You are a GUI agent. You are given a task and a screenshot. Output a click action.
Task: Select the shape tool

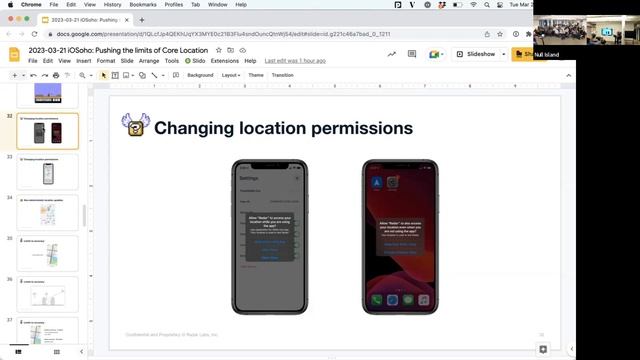[142, 75]
